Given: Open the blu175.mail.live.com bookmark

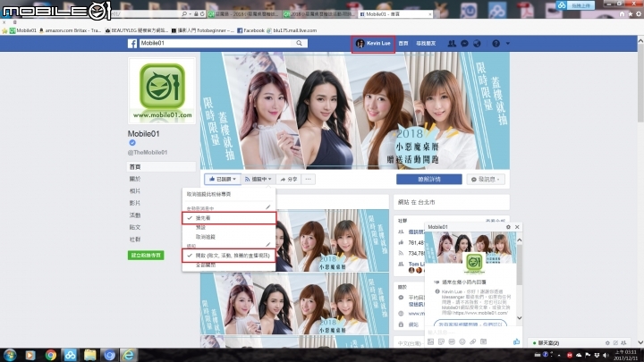Looking at the screenshot, I should [x=292, y=30].
